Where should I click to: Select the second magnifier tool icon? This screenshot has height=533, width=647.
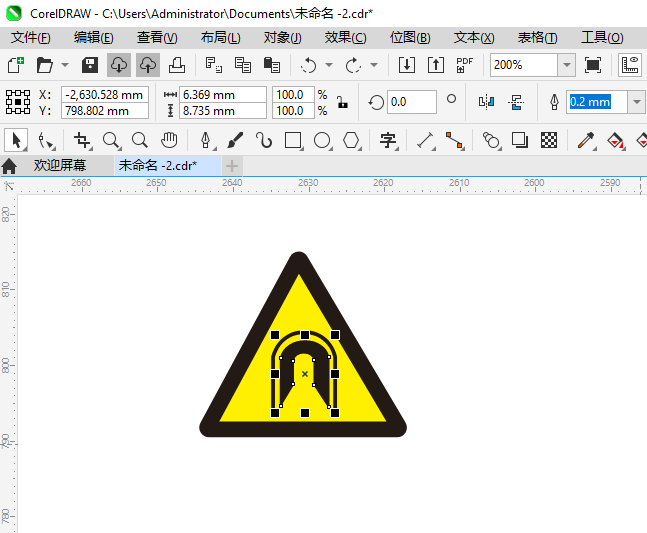140,141
